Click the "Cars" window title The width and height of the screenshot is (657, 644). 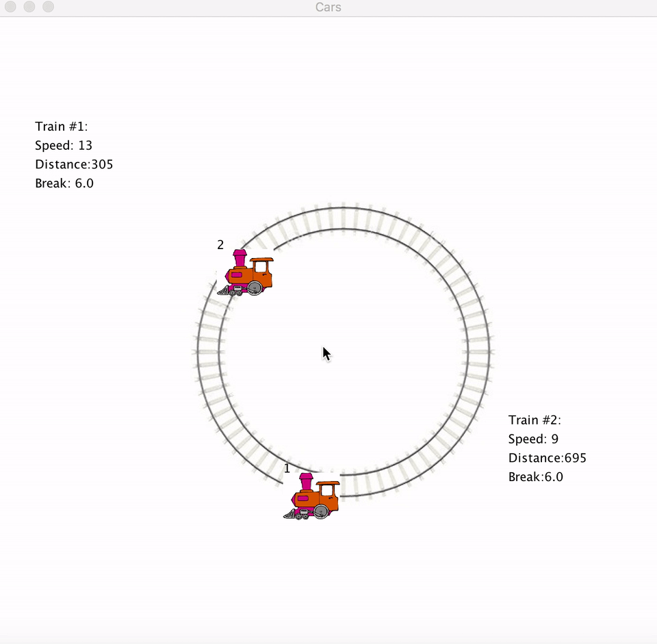coord(328,8)
